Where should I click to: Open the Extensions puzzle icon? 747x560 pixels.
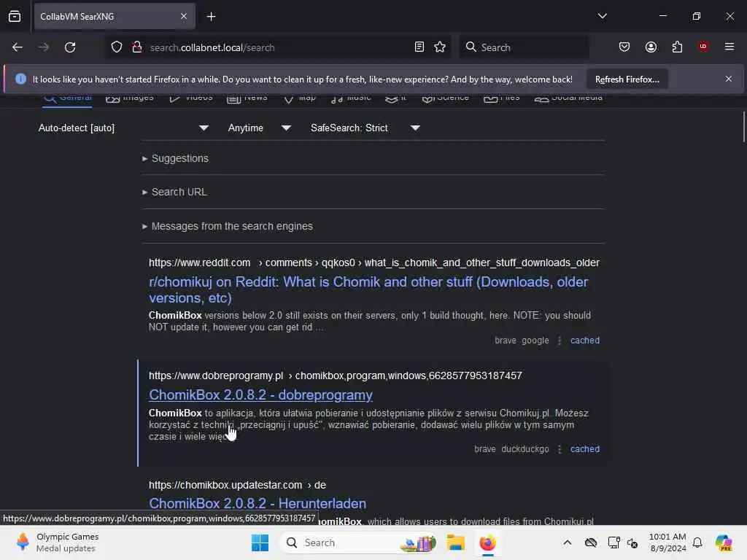pyautogui.click(x=677, y=47)
